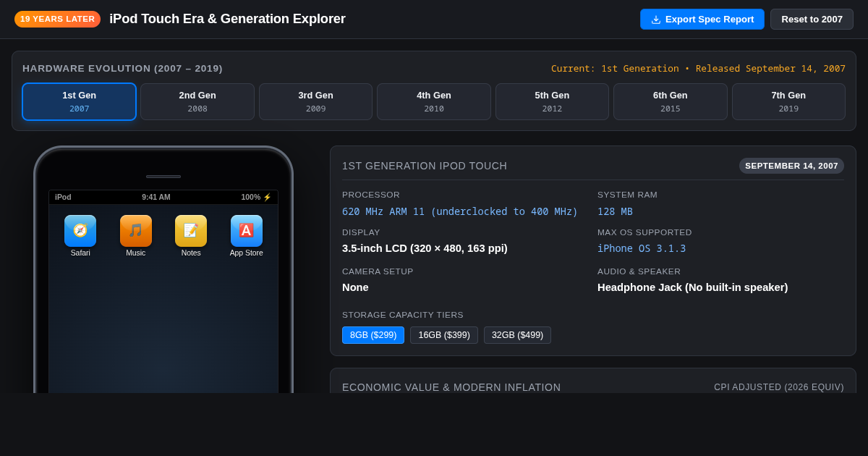The width and height of the screenshot is (868, 456).
Task: Click the Storage Capacity Tiers label
Action: pyautogui.click(x=403, y=315)
